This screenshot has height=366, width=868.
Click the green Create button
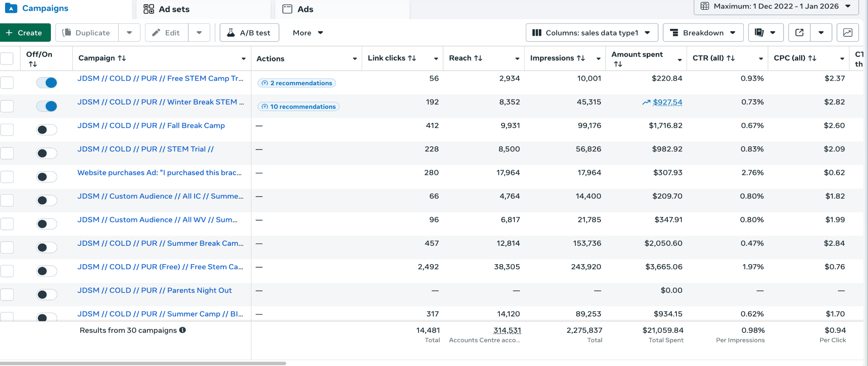click(25, 33)
